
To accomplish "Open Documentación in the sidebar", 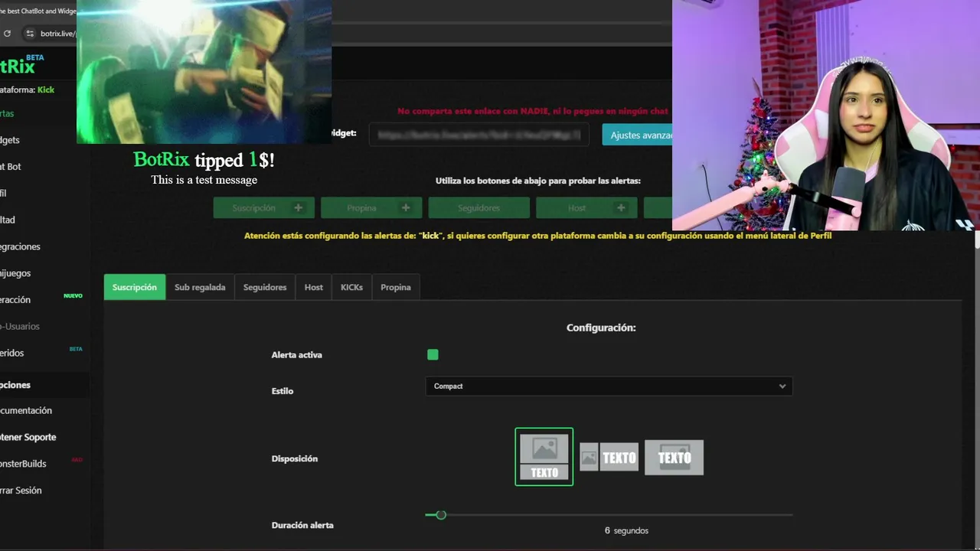I will [x=26, y=410].
